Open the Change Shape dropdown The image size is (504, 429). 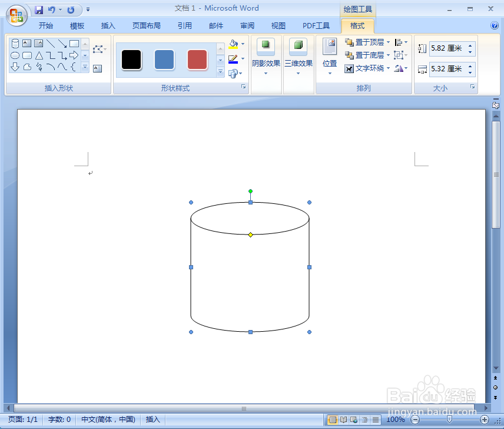pyautogui.click(x=236, y=74)
